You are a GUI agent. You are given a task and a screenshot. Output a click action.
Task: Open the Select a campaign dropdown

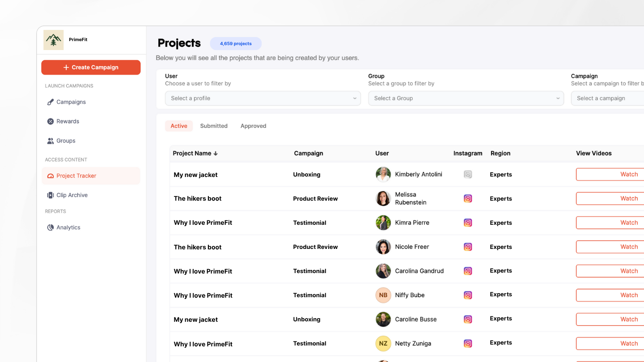coord(607,98)
